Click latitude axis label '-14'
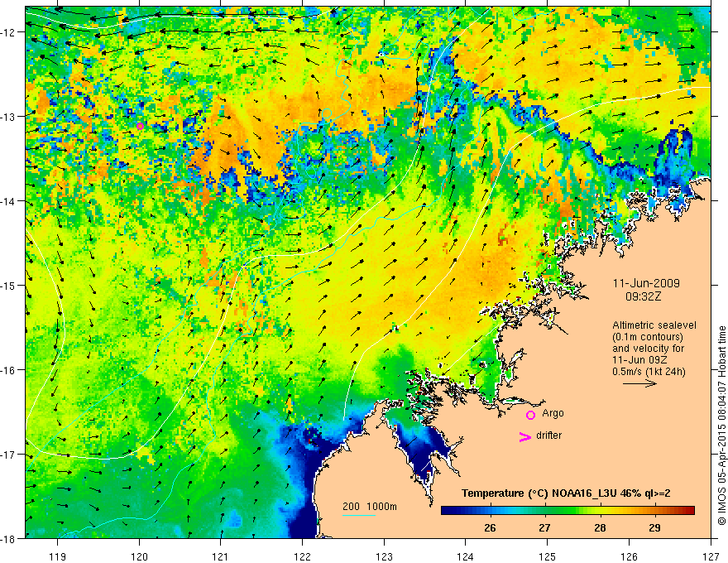Image resolution: width=728 pixels, height=563 pixels. tap(9, 201)
